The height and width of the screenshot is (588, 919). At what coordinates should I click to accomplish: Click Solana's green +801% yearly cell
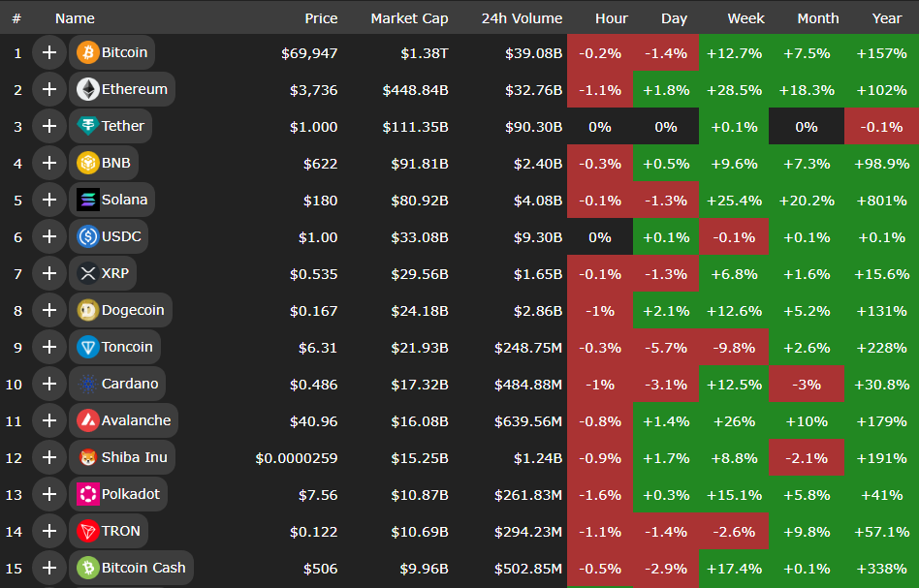click(881, 201)
